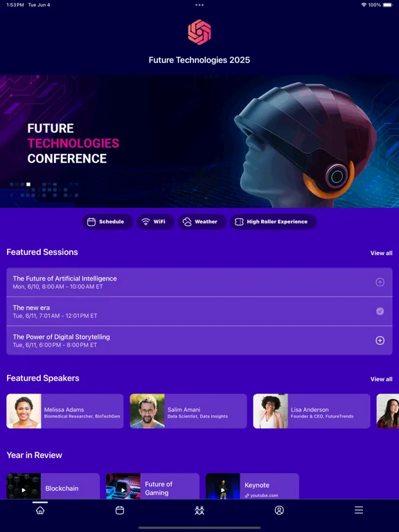Tap the Future Technologies 2025 title
The height and width of the screenshot is (532, 399).
(x=199, y=60)
